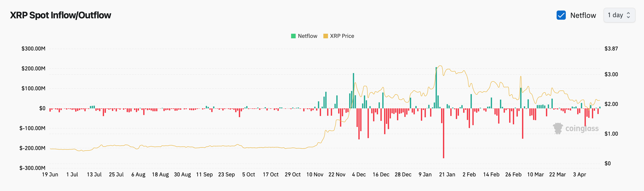The width and height of the screenshot is (644, 191).
Task: Click the XRP Spot Inflow/Outflow title
Action: [61, 15]
